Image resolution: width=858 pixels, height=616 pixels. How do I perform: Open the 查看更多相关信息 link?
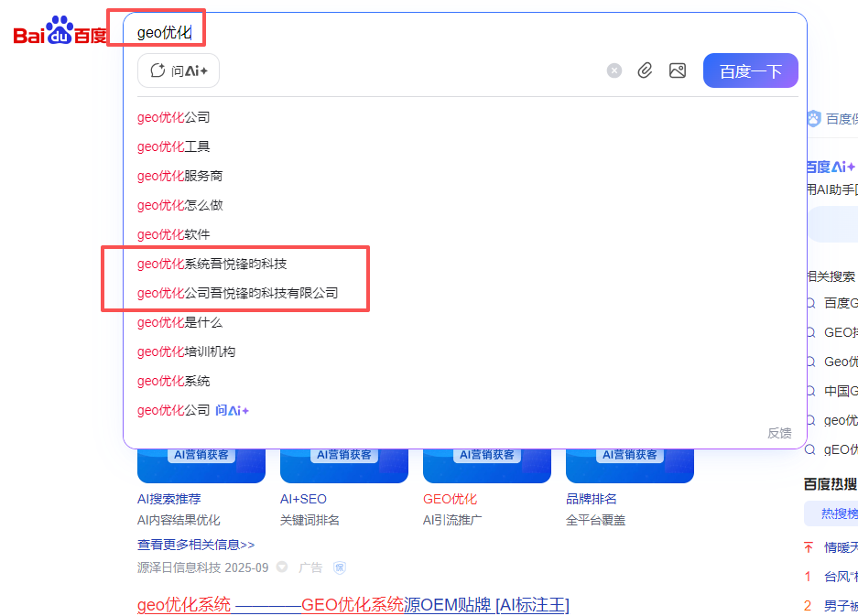click(x=196, y=544)
